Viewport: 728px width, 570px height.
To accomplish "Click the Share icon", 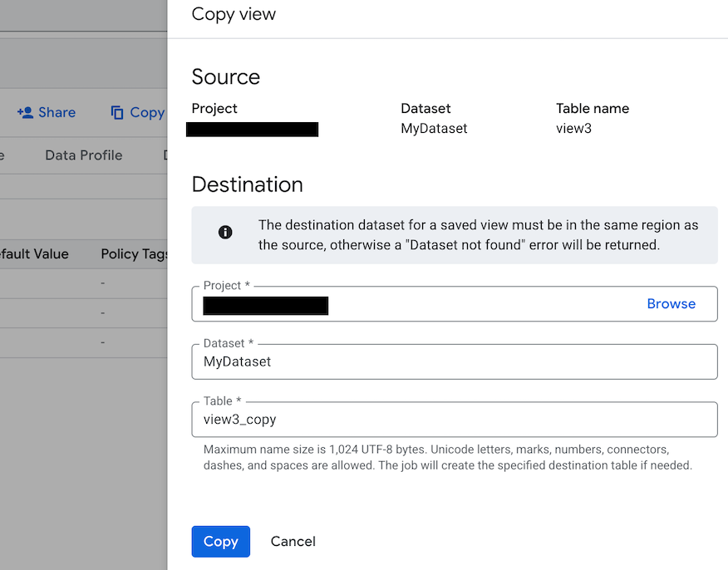I will tap(46, 112).
